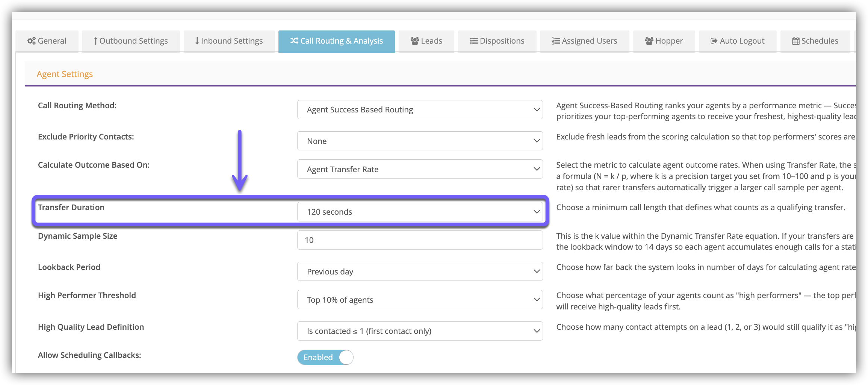
Task: Click the people icon on Leads tab
Action: point(415,41)
